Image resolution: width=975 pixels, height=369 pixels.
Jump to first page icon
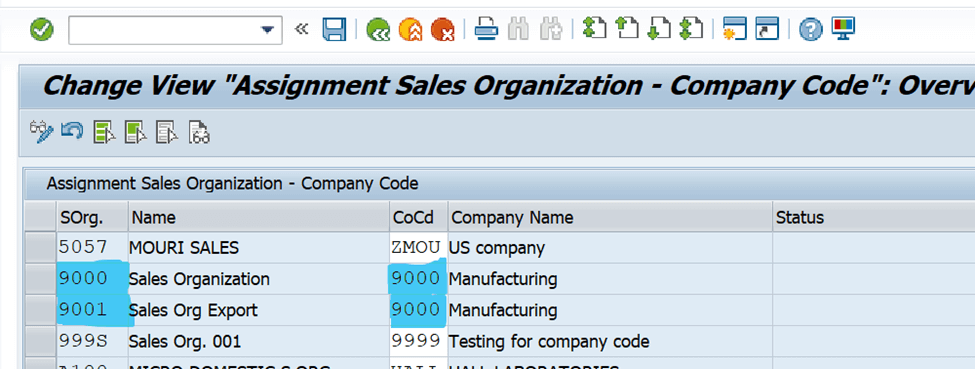(x=594, y=29)
